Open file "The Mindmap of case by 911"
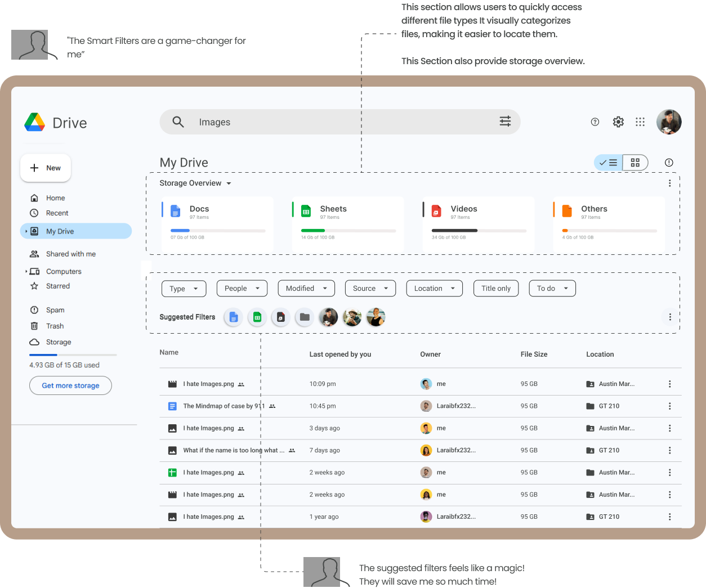Viewport: 706px width, 588px height. click(224, 406)
